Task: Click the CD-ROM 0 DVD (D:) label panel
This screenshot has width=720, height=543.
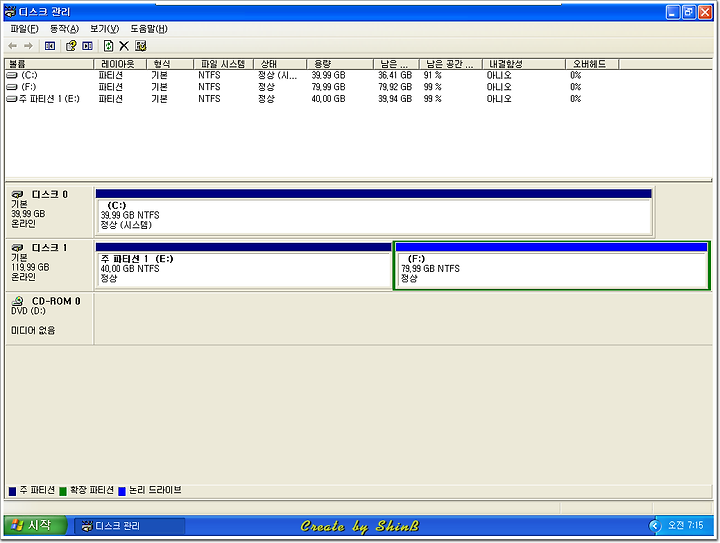Action: tap(49, 319)
